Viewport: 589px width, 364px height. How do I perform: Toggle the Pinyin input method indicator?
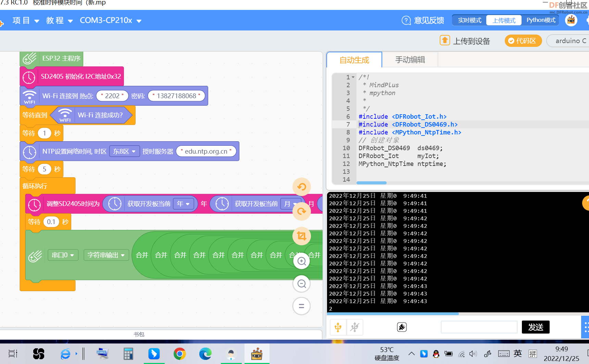[x=532, y=354]
